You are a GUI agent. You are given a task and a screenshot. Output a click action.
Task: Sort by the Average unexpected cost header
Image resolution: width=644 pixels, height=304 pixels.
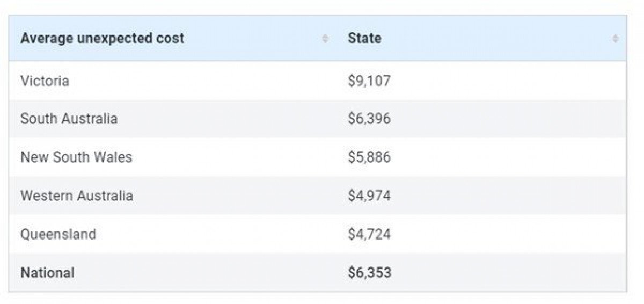[102, 39]
